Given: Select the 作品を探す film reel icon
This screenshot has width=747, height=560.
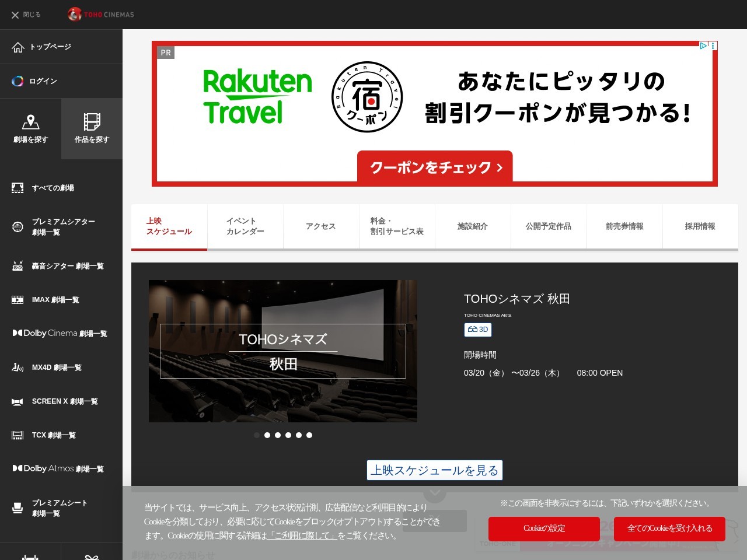Looking at the screenshot, I should (x=92, y=121).
